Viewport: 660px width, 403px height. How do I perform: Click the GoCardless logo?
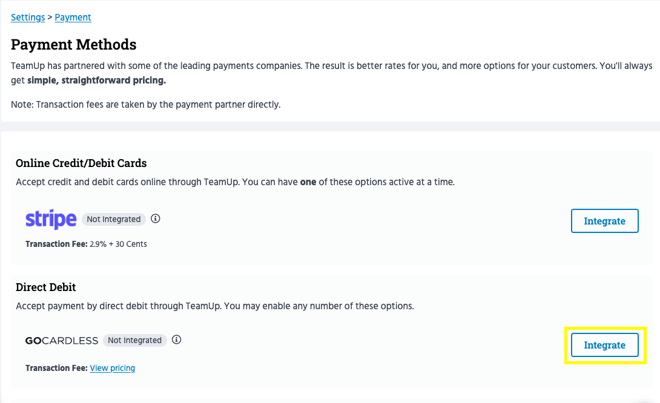pyautogui.click(x=61, y=340)
